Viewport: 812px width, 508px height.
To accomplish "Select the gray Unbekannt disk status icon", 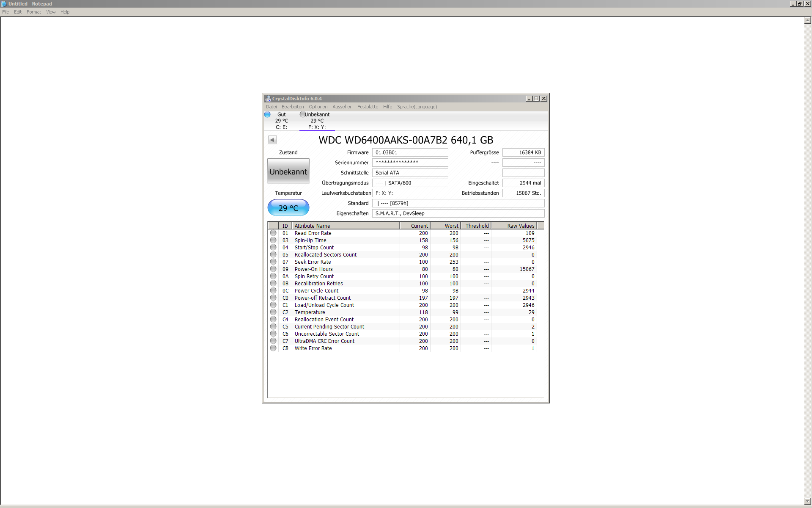I will tap(302, 114).
